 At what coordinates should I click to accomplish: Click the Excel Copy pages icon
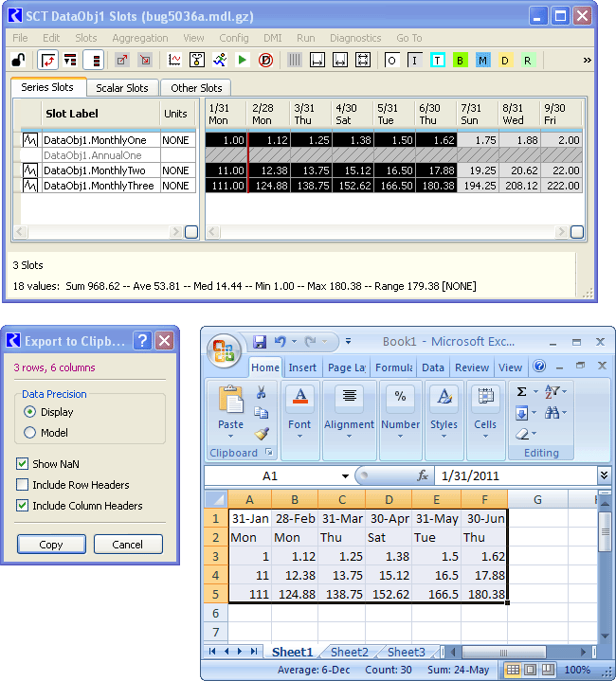[x=261, y=413]
